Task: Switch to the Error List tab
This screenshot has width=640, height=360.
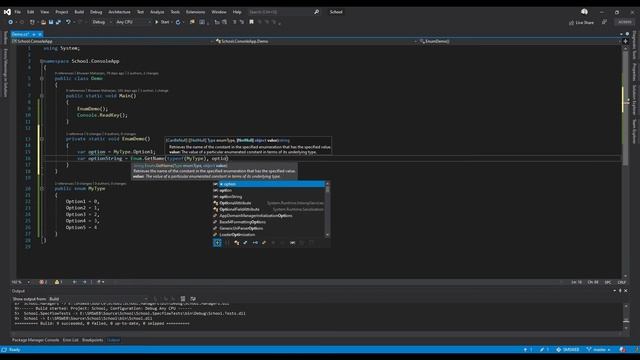Action: [71, 340]
